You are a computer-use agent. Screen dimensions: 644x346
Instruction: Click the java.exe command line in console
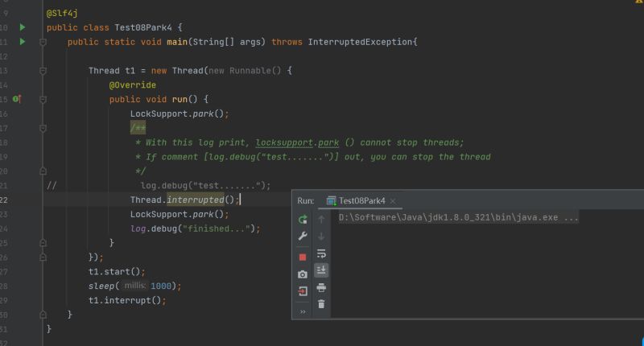pos(458,217)
